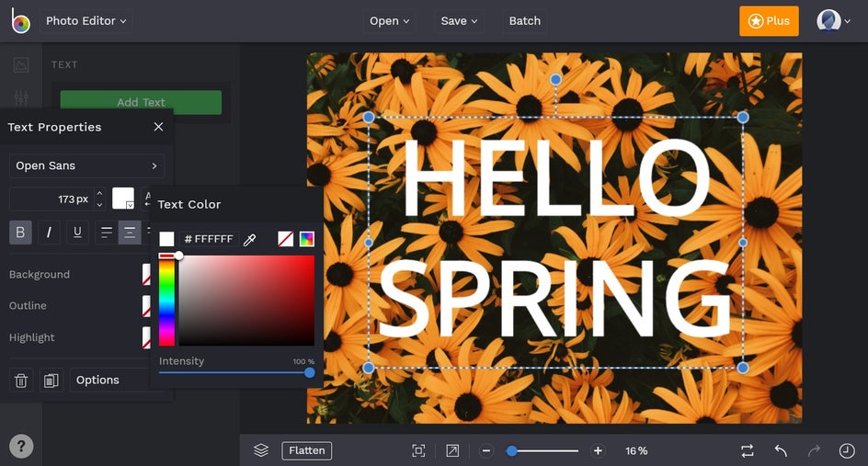
Task: Increase font size with up stepper arrow
Action: 99,193
